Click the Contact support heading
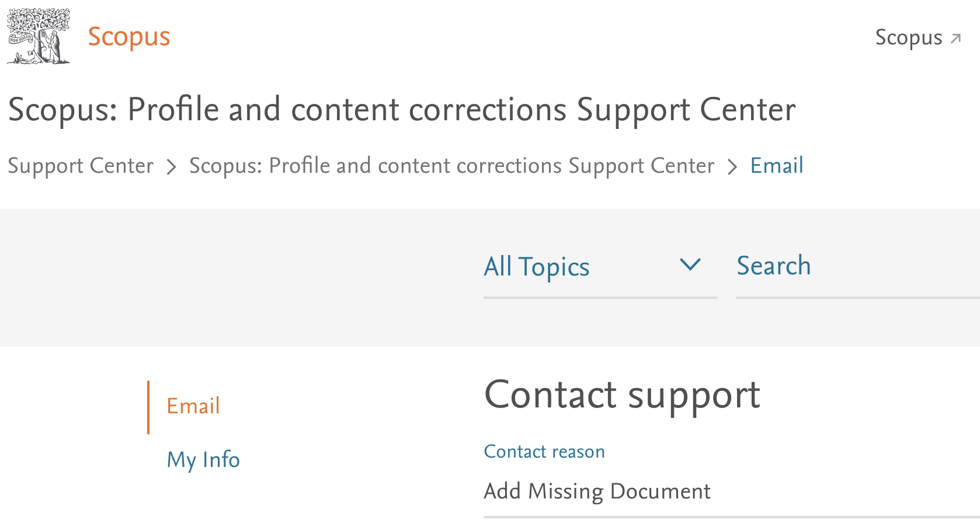This screenshot has height=530, width=980. 622,395
